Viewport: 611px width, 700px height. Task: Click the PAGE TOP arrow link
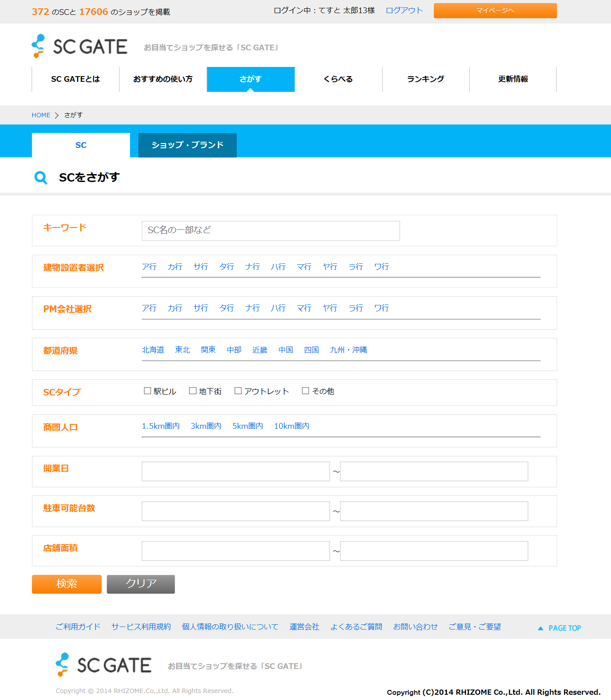(x=559, y=628)
